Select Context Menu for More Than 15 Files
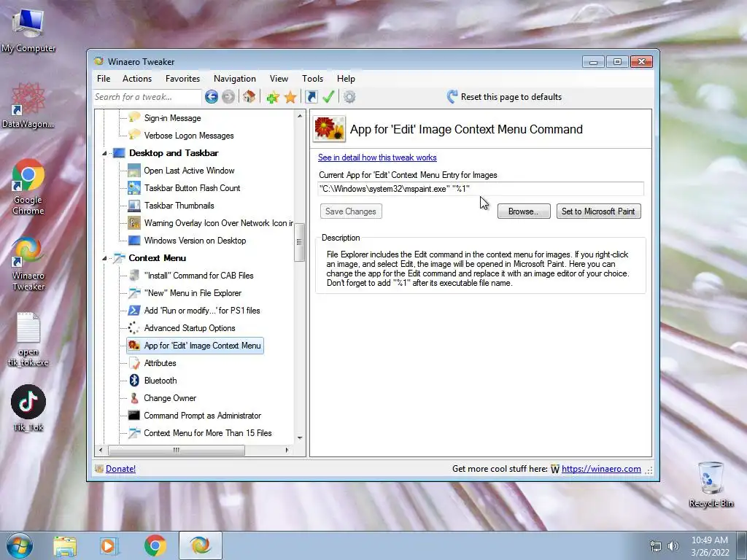Viewport: 747px width, 560px height. (x=208, y=433)
